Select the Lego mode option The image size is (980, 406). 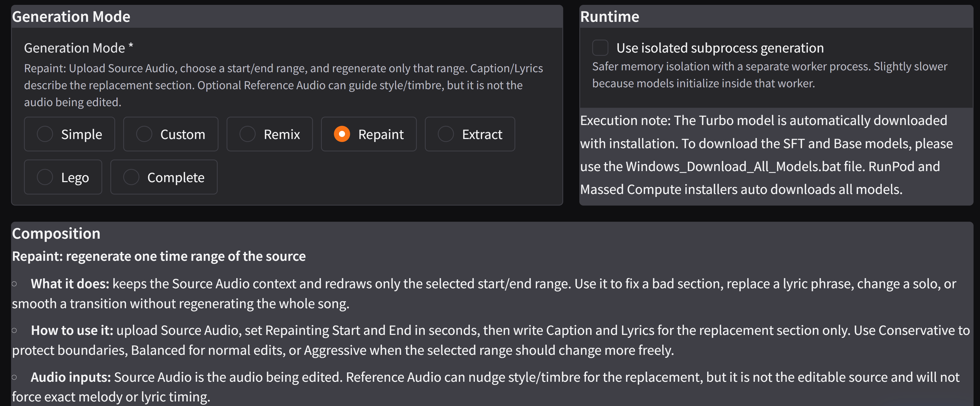click(x=63, y=177)
